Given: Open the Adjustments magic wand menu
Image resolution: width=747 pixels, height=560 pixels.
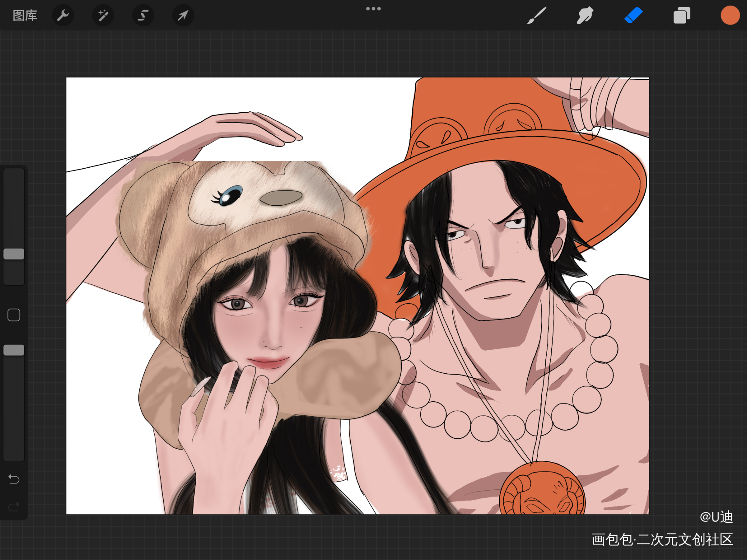Looking at the screenshot, I should click(x=103, y=16).
